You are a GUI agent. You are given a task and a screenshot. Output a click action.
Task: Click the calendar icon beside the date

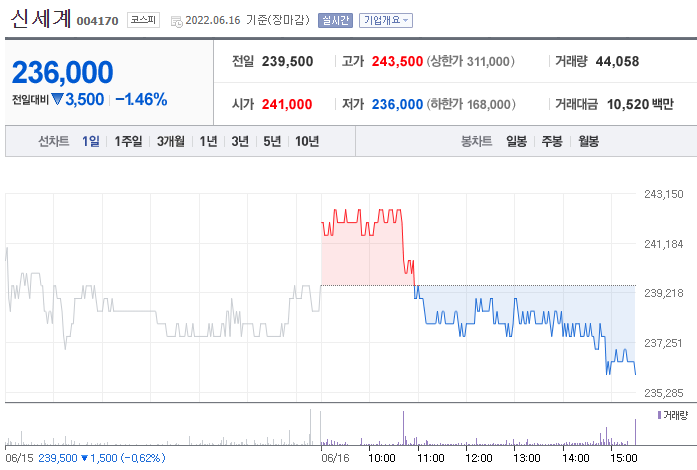[176, 21]
